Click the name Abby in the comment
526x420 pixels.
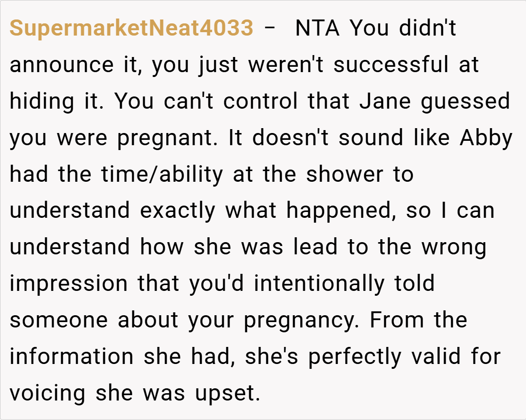[x=486, y=138]
